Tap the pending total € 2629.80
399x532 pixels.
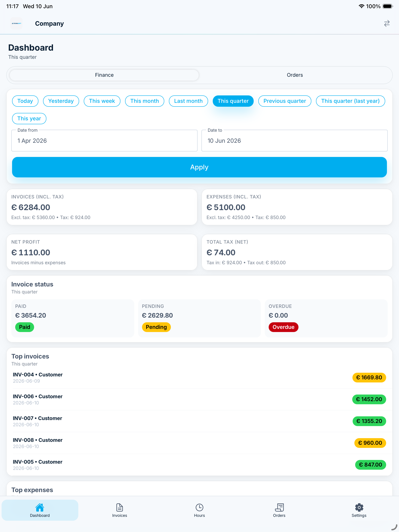click(x=157, y=315)
